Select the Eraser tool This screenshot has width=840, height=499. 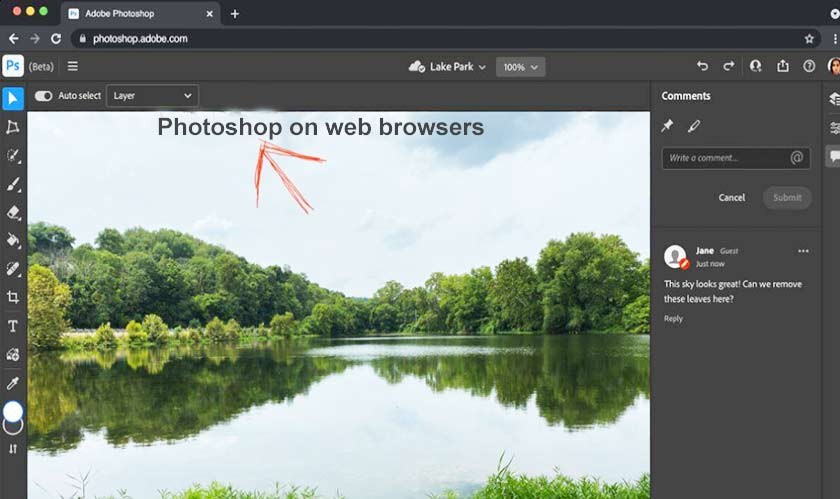[x=13, y=213]
